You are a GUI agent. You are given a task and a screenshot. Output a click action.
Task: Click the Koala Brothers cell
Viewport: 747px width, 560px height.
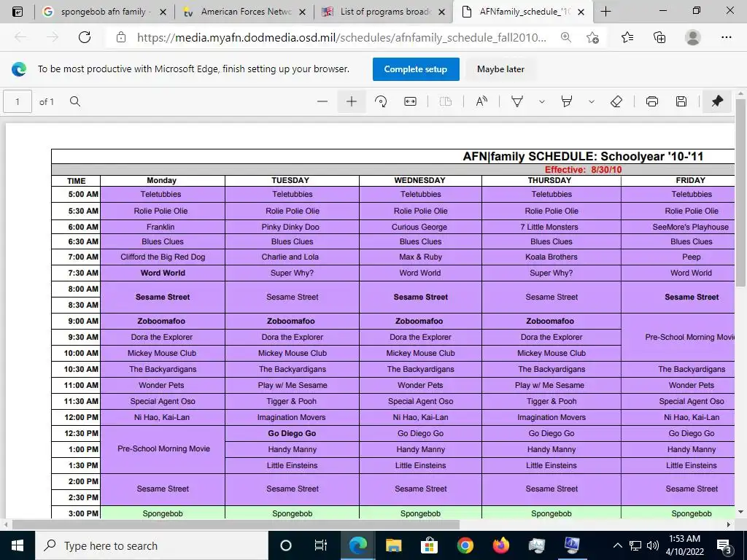[x=551, y=257]
